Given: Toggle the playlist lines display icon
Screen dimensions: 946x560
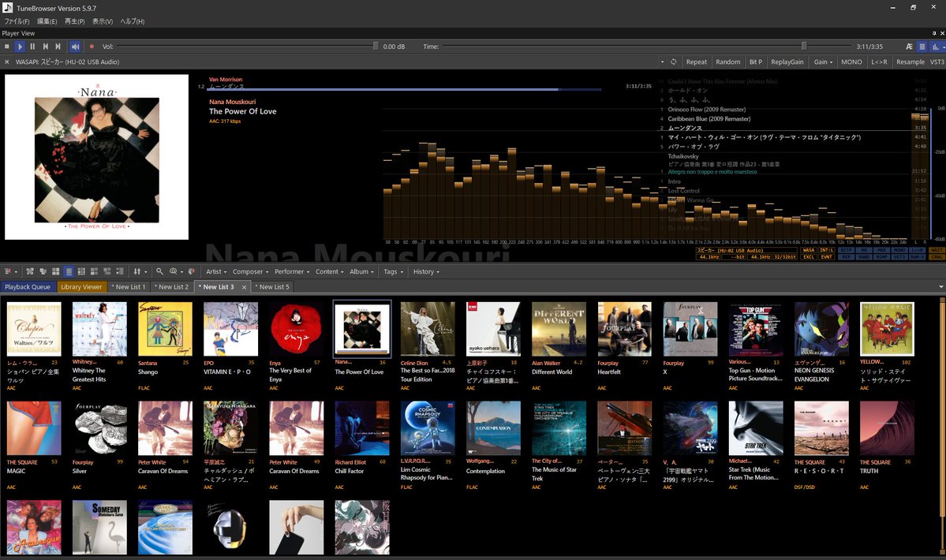Looking at the screenshot, I should [x=922, y=47].
